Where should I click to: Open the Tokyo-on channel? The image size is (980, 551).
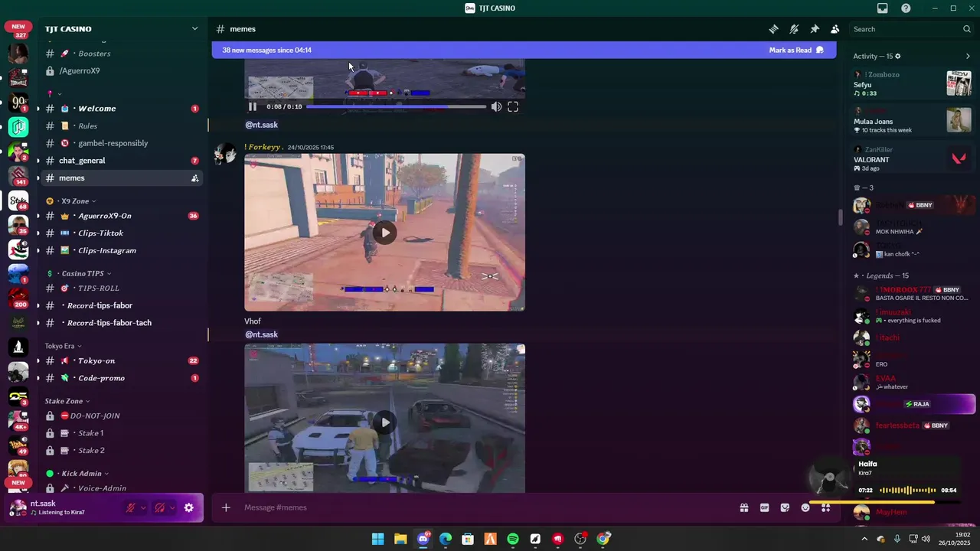point(121,360)
